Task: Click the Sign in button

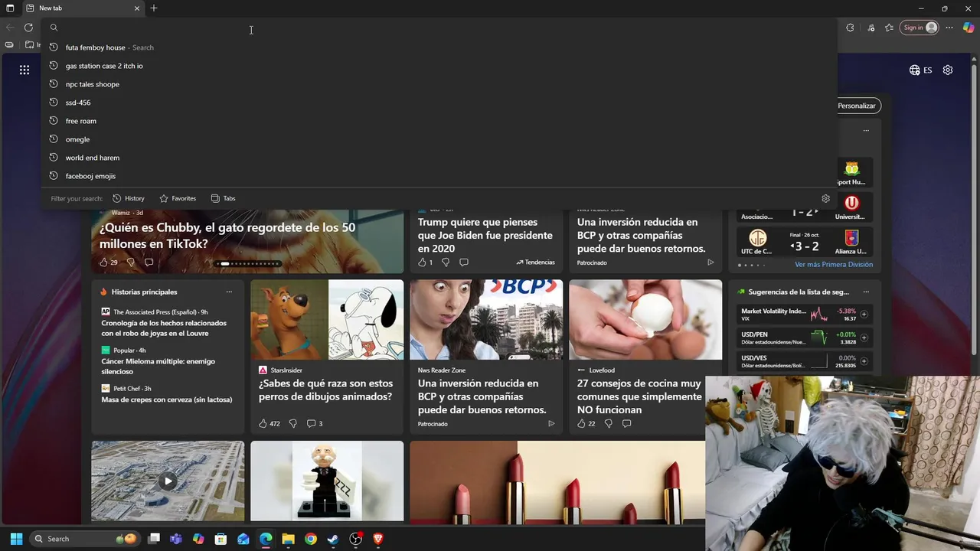Action: click(x=920, y=28)
